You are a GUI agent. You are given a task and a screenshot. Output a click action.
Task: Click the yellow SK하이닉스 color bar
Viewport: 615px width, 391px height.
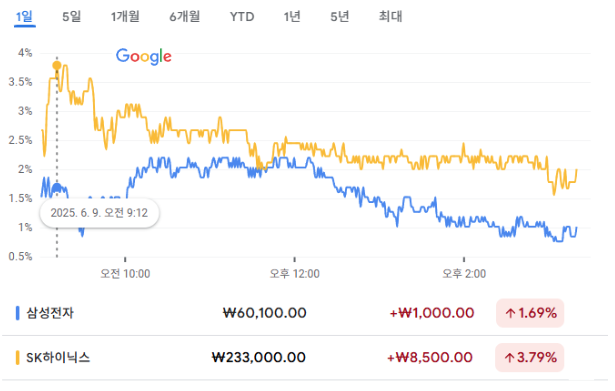[17, 358]
